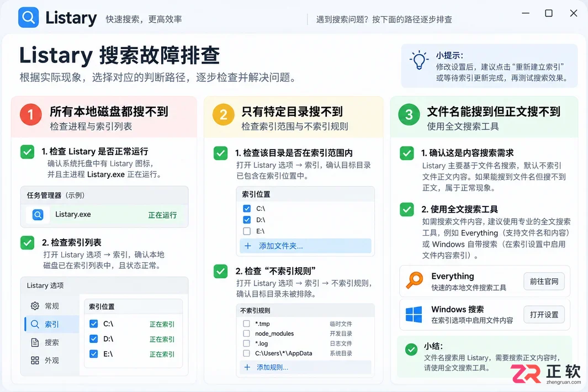The image size is (588, 392).
Task: Click the Listary magnifier logo icon
Action: coord(29,17)
